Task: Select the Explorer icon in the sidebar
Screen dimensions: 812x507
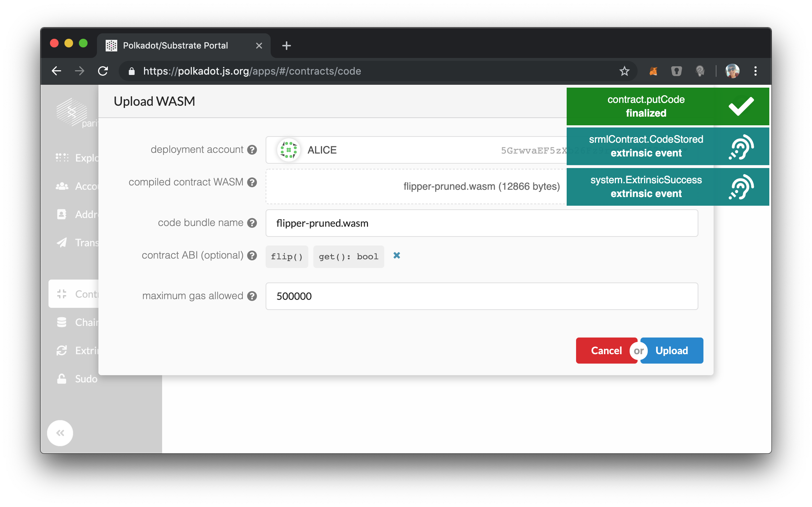Action: click(x=62, y=158)
